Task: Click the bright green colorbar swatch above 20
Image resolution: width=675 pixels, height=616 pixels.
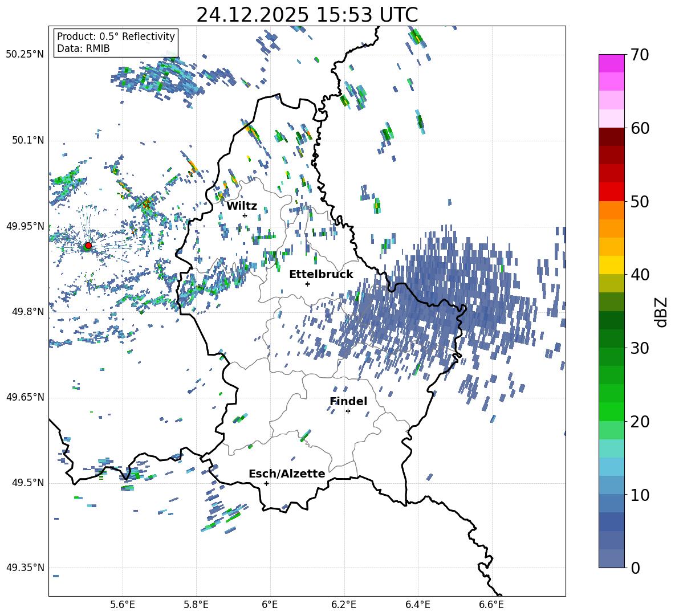Action: tap(612, 411)
